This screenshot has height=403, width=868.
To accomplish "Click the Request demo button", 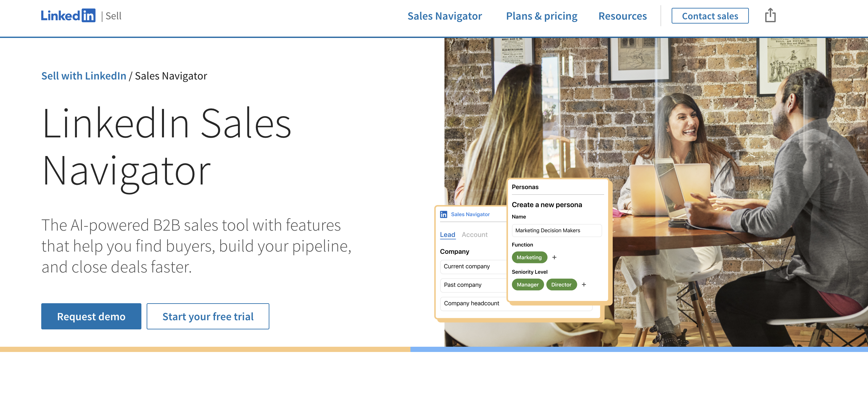I will tap(91, 316).
